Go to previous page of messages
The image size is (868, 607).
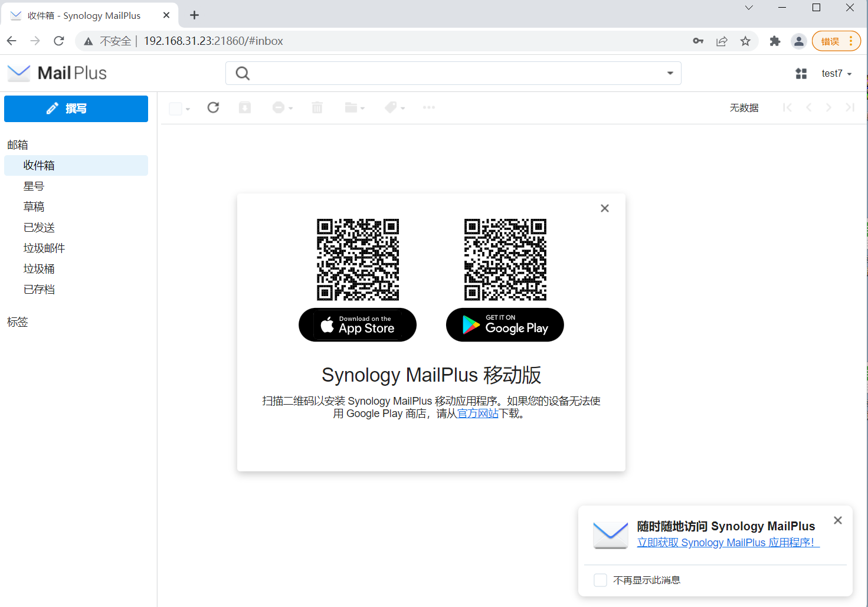pos(808,107)
